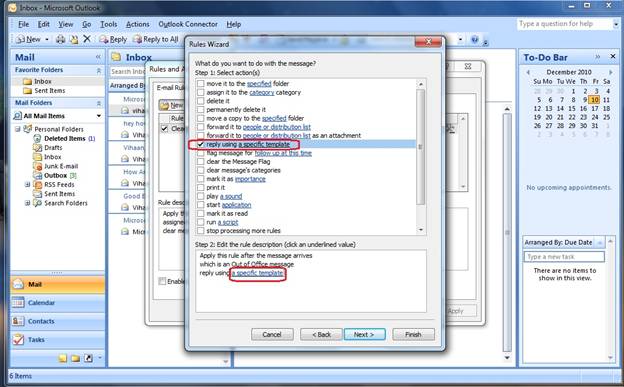Expand the Search Folders tree node

[x=27, y=203]
